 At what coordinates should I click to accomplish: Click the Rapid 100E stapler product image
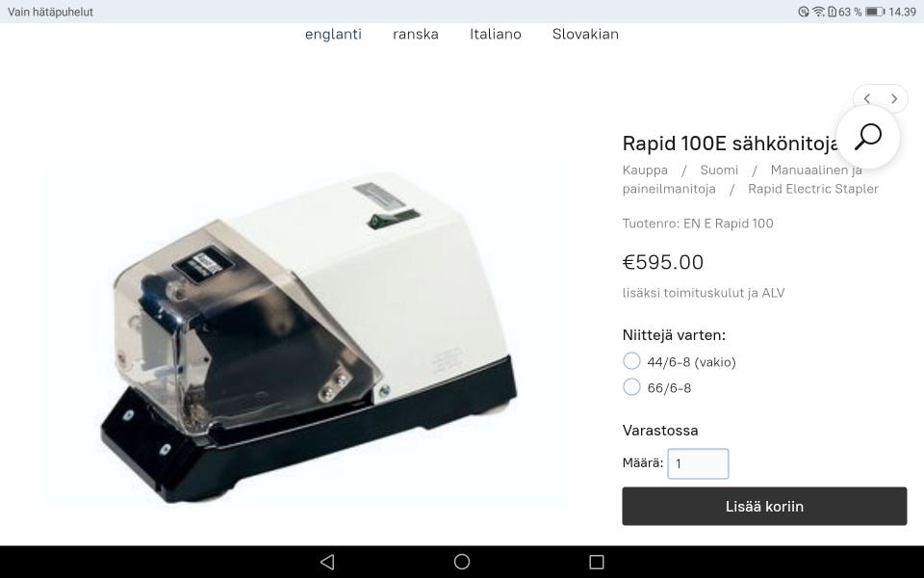point(306,336)
